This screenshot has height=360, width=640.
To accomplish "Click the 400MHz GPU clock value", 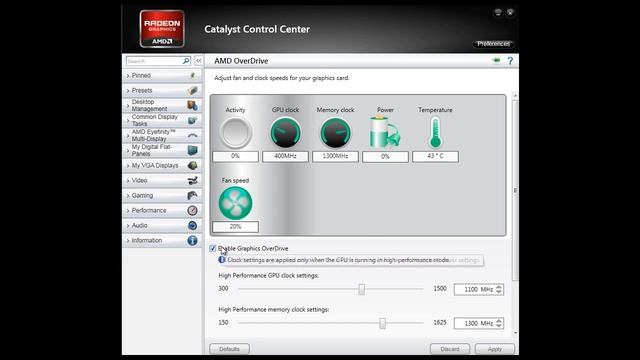I will 285,156.
